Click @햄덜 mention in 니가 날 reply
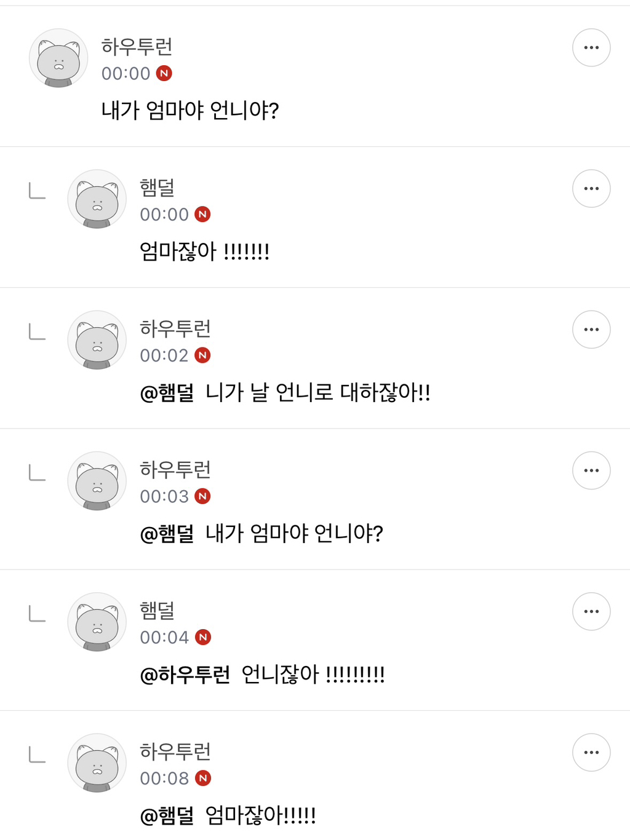The width and height of the screenshot is (630, 840). click(167, 392)
